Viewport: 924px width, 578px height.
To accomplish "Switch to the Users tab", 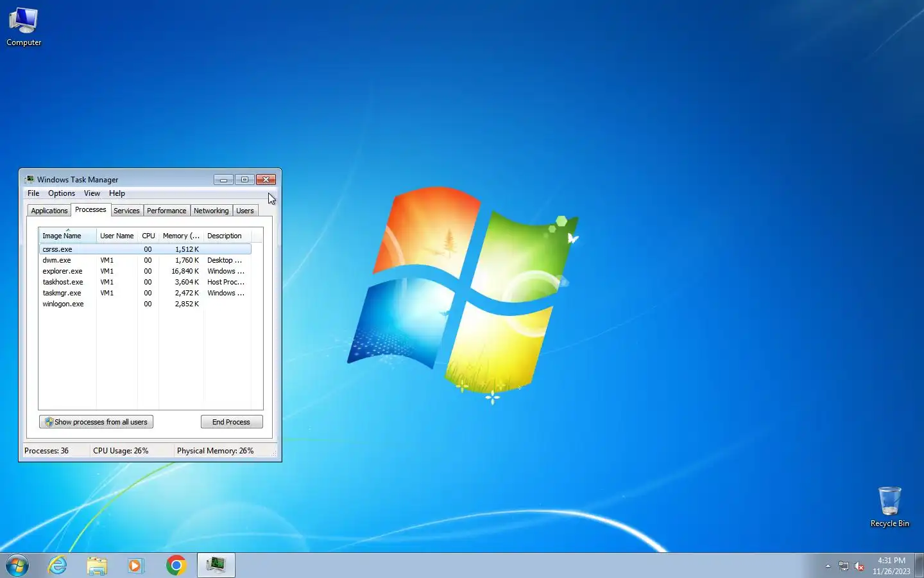I will point(245,211).
